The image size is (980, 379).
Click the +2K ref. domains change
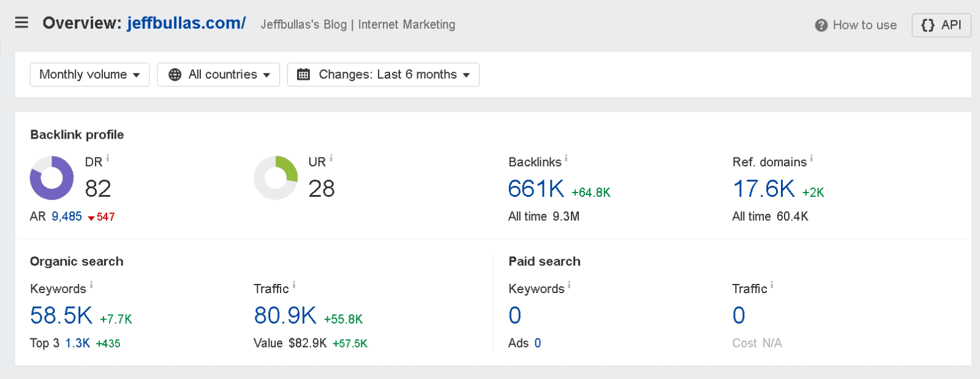point(813,193)
